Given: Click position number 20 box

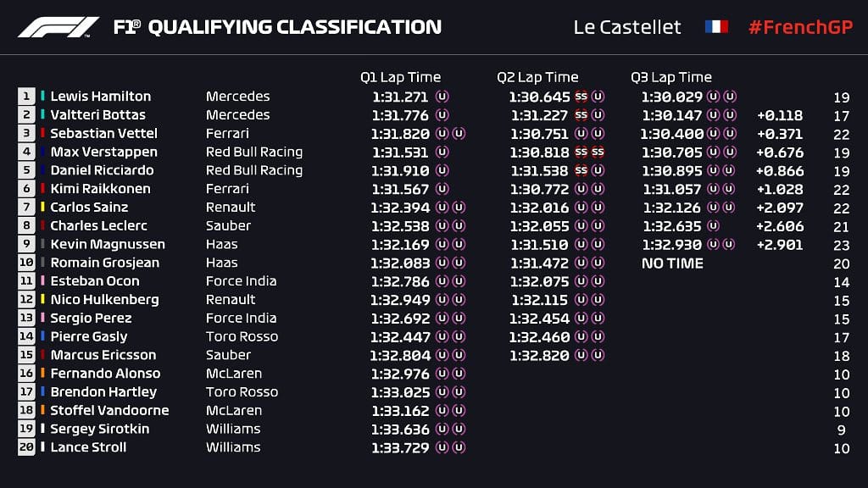Looking at the screenshot, I should 26,447.
